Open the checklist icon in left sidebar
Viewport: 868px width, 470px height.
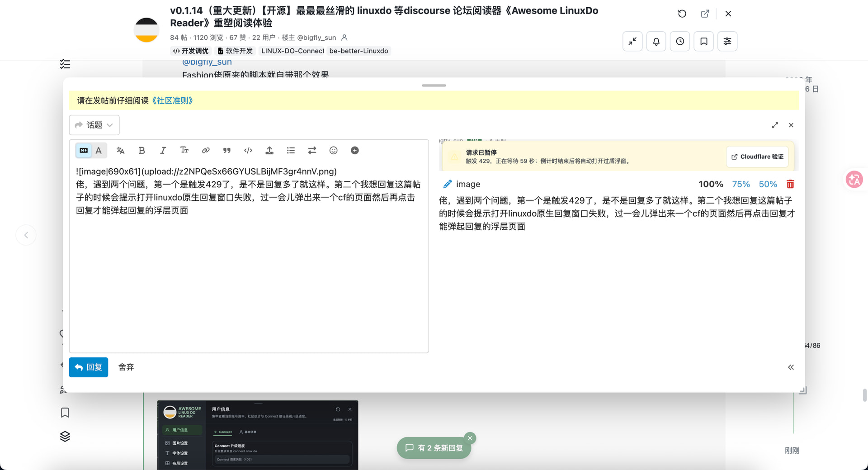coord(65,64)
